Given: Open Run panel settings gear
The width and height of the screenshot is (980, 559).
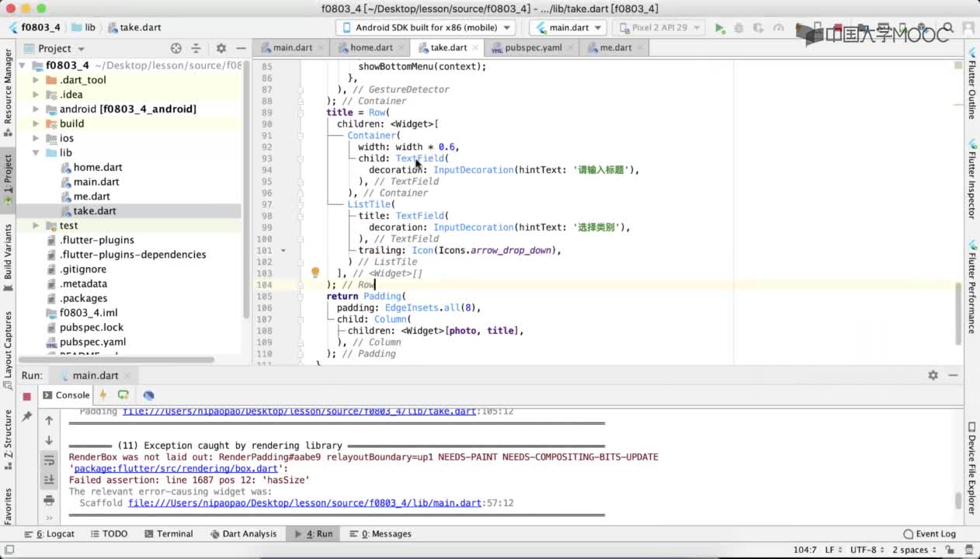Looking at the screenshot, I should pos(933,375).
